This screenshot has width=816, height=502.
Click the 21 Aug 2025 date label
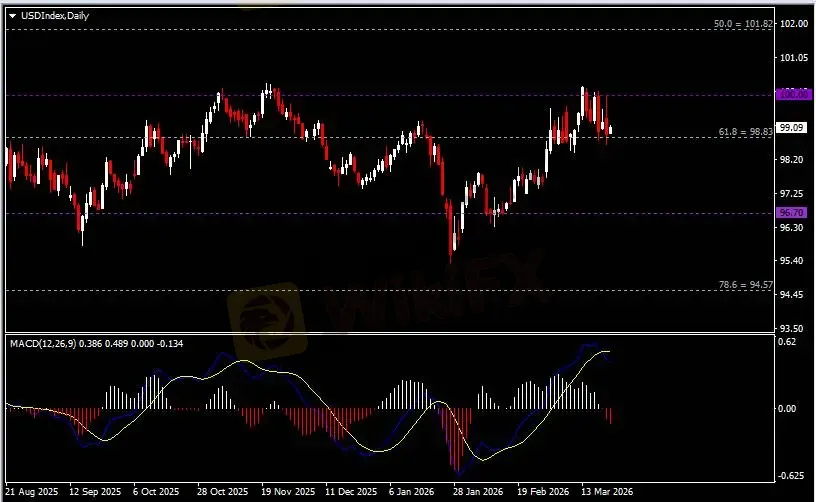(x=35, y=492)
